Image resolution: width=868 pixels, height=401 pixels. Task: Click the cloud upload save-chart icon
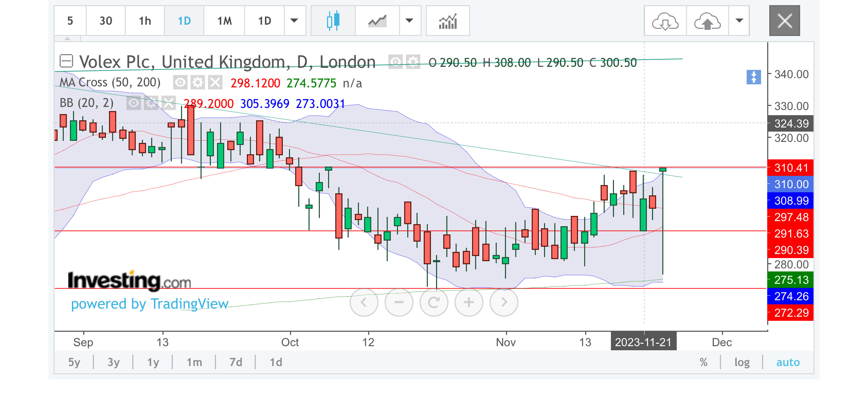pyautogui.click(x=707, y=21)
